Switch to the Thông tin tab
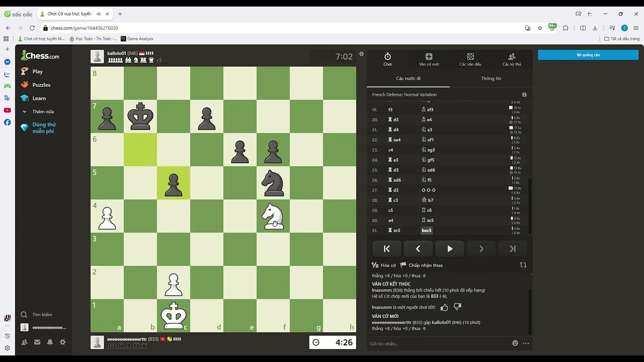Screen dimensions: 644x362 [491, 78]
